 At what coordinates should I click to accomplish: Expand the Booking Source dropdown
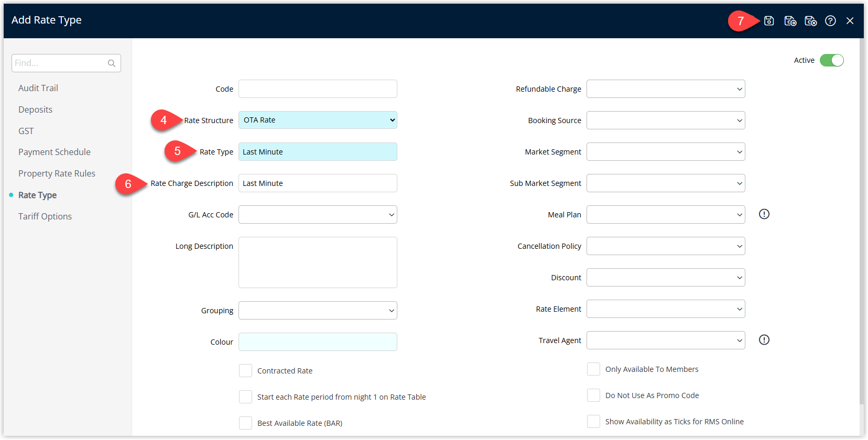pos(666,120)
